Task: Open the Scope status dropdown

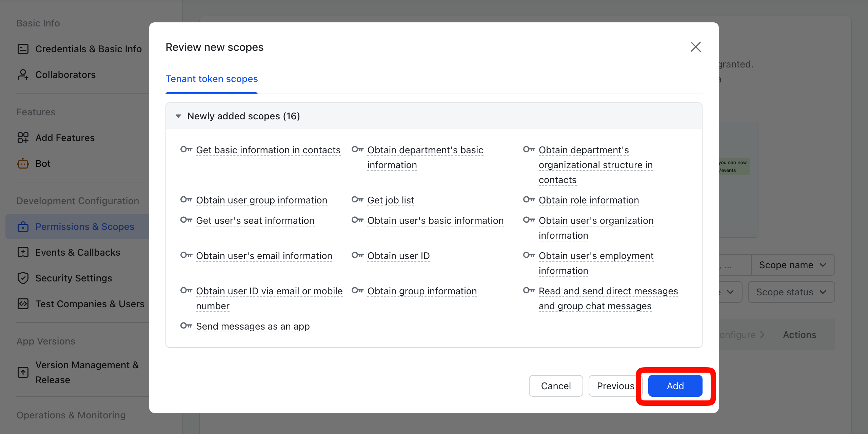Action: (x=791, y=292)
